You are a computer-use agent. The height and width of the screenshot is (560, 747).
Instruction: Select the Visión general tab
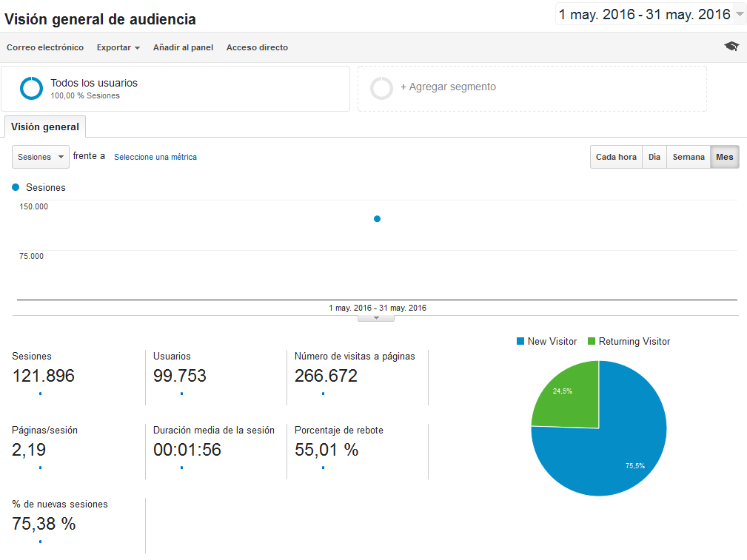[45, 126]
